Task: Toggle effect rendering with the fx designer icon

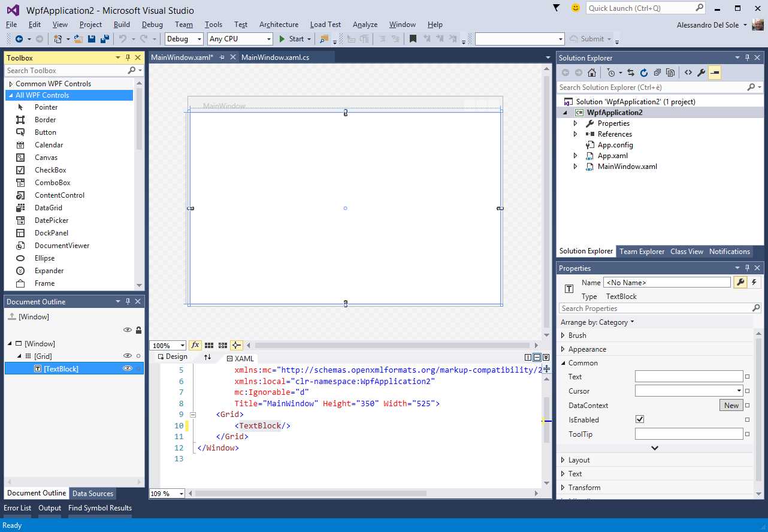Action: 195,345
